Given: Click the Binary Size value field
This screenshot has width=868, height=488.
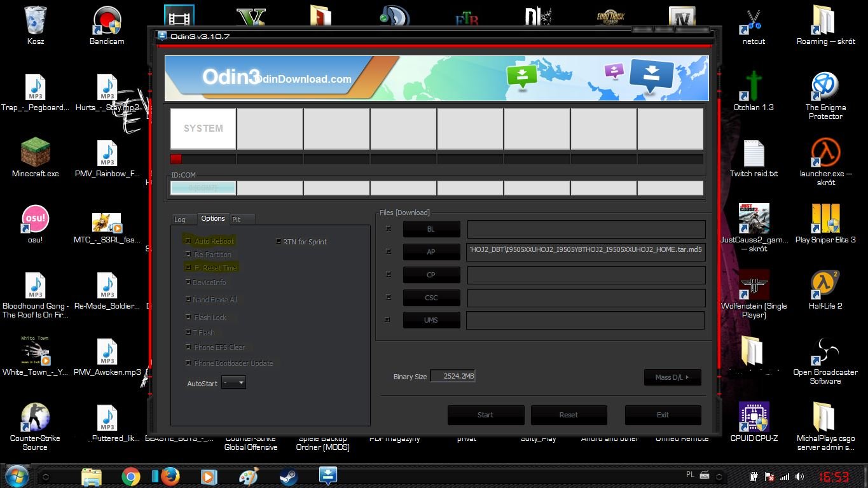Looking at the screenshot, I should click(453, 376).
